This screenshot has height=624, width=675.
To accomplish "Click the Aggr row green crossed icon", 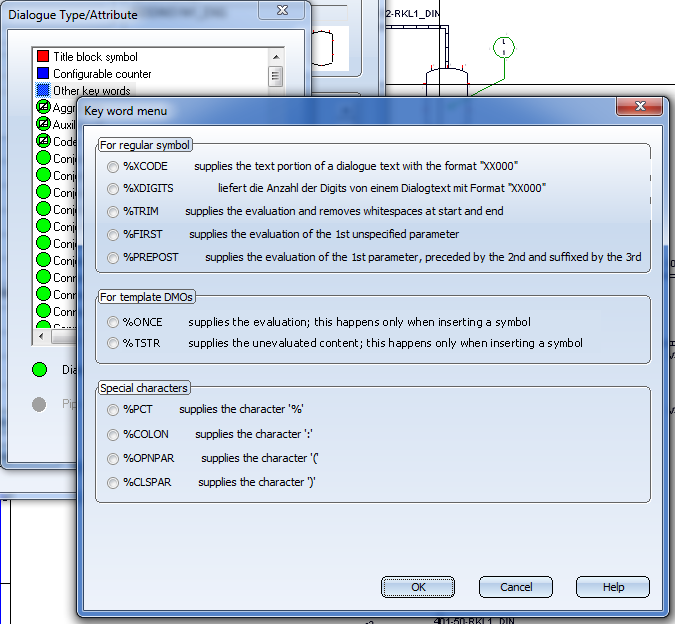I will point(43,107).
